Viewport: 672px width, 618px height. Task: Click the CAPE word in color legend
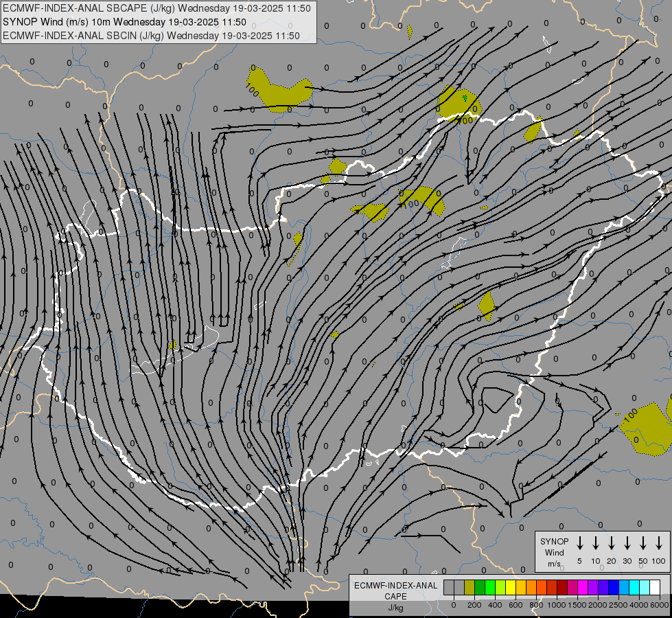coord(395,597)
